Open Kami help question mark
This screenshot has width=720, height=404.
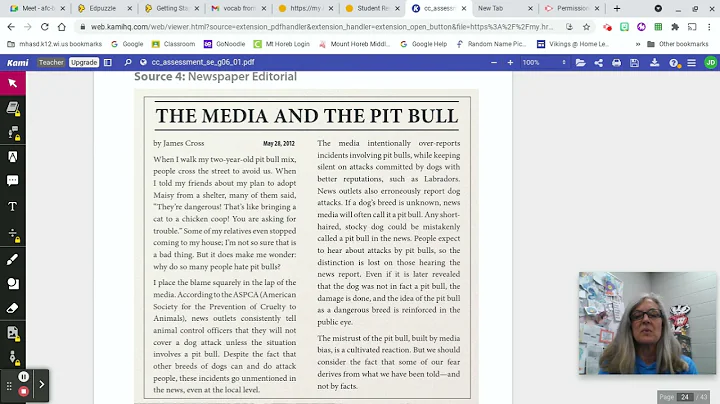674,63
